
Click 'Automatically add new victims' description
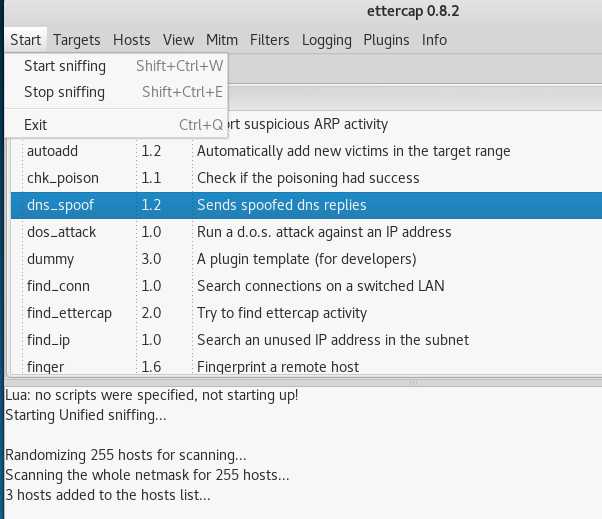click(354, 151)
